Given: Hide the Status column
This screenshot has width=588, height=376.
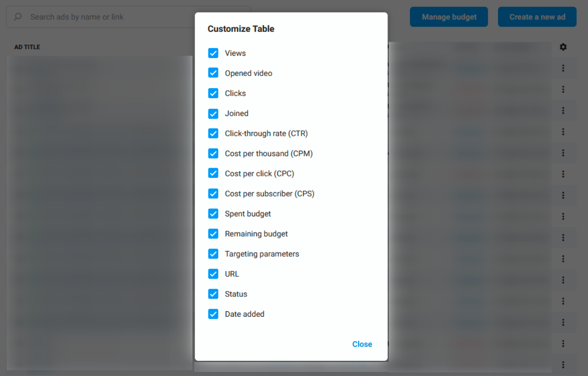Looking at the screenshot, I should coord(213,294).
